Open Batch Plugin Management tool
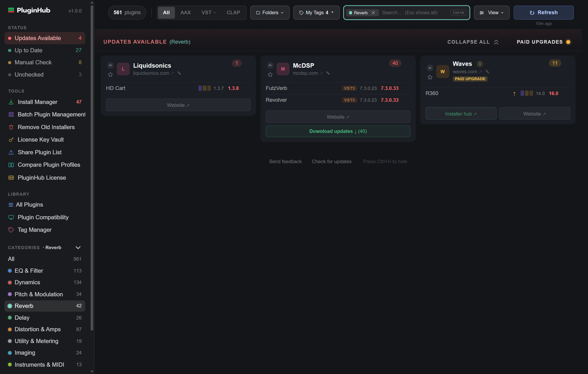 45,114
